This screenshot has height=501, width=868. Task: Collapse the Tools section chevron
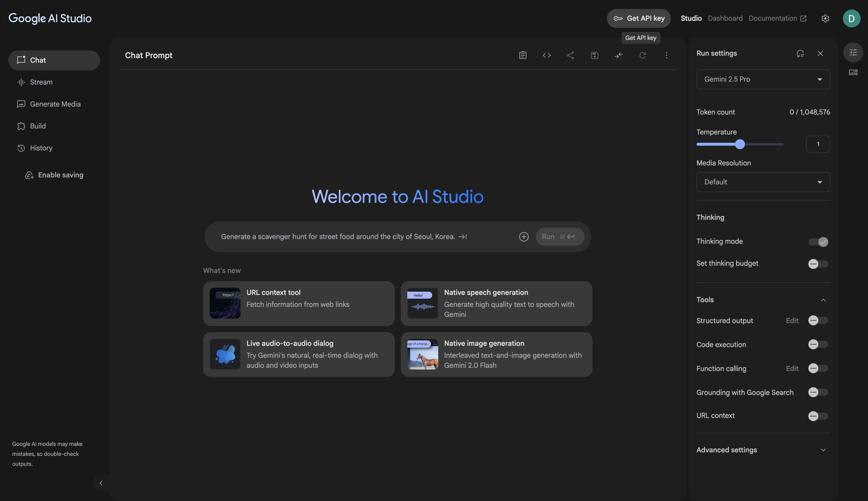point(823,300)
